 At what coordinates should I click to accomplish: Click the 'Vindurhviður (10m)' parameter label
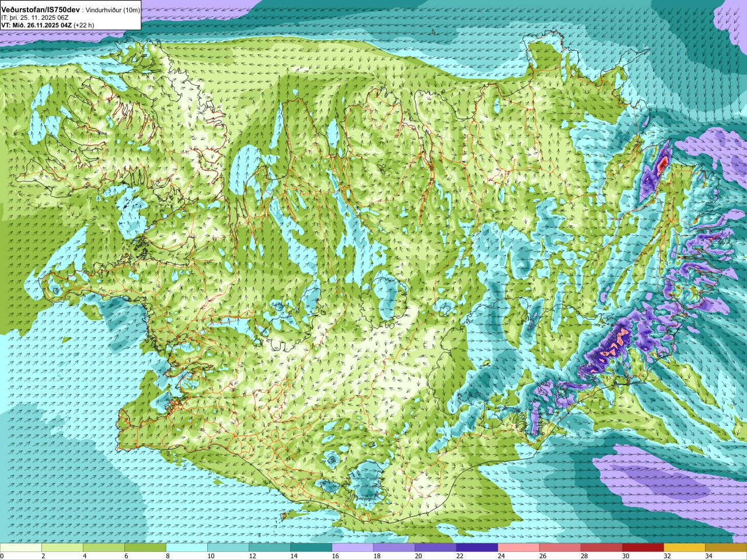point(113,10)
